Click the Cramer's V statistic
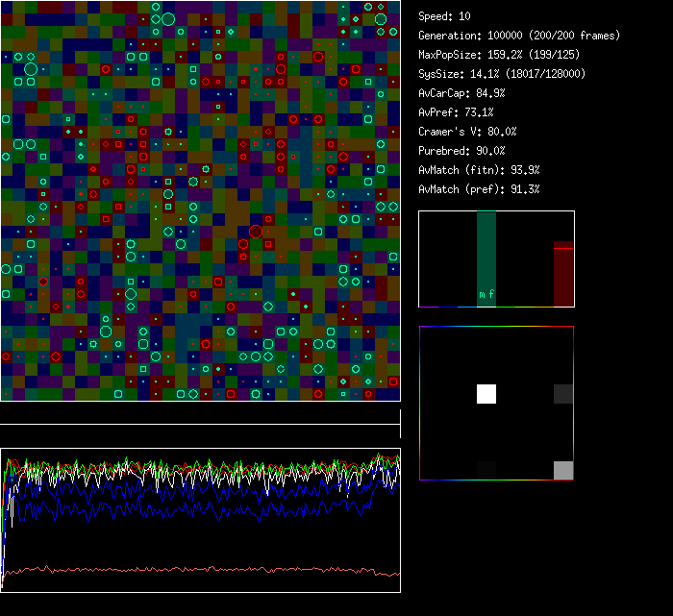 [467, 132]
